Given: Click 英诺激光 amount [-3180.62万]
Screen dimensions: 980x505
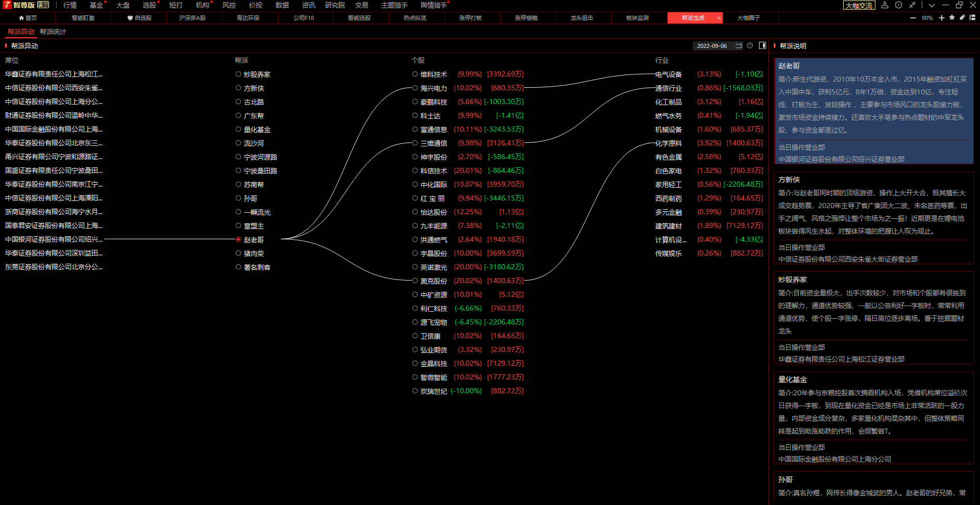Looking at the screenshot, I should coord(504,267).
